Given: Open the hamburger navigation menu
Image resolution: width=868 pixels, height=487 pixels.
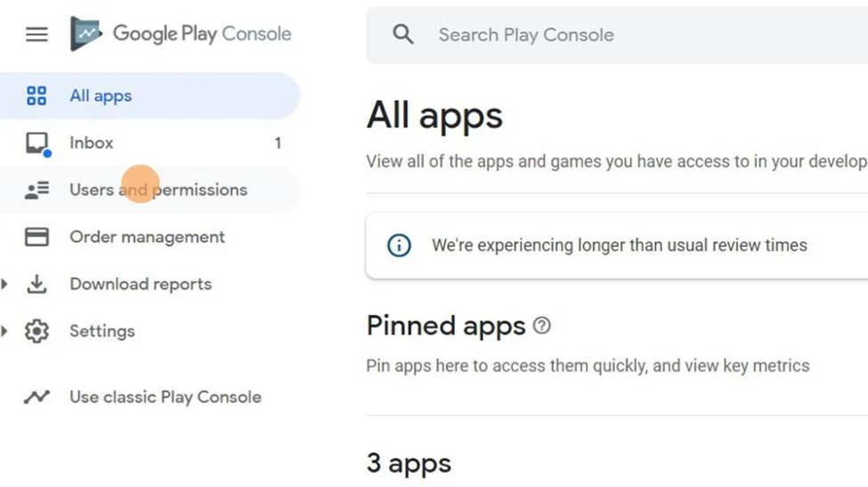Looking at the screenshot, I should tap(37, 35).
